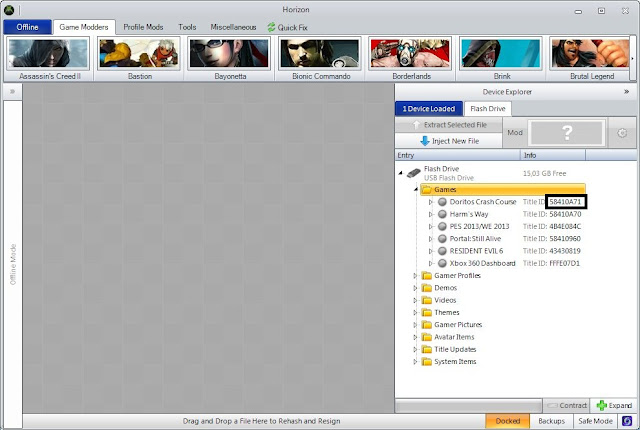
Task: Open the Bastion game modder
Action: [x=139, y=59]
